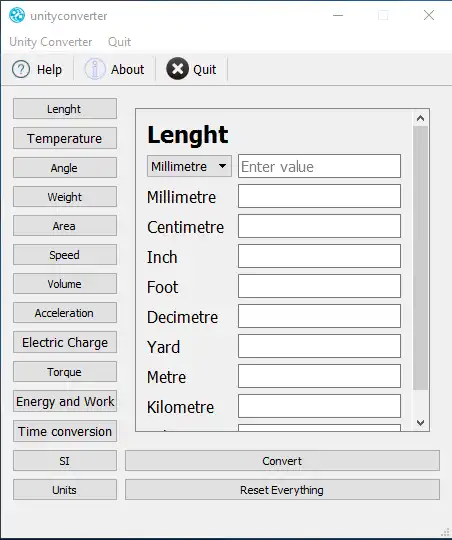Screen dimensions: 452x540
Task: Click the Centimetre label
Action: (185, 227)
